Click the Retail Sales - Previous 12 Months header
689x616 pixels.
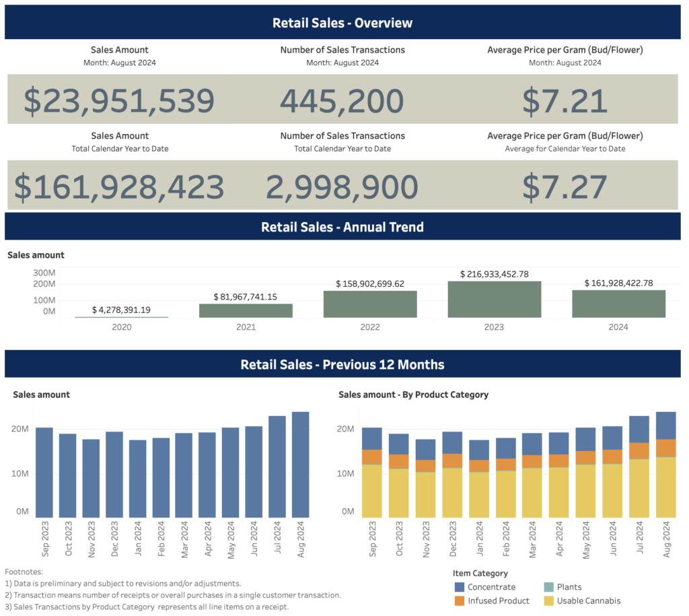coord(343,364)
